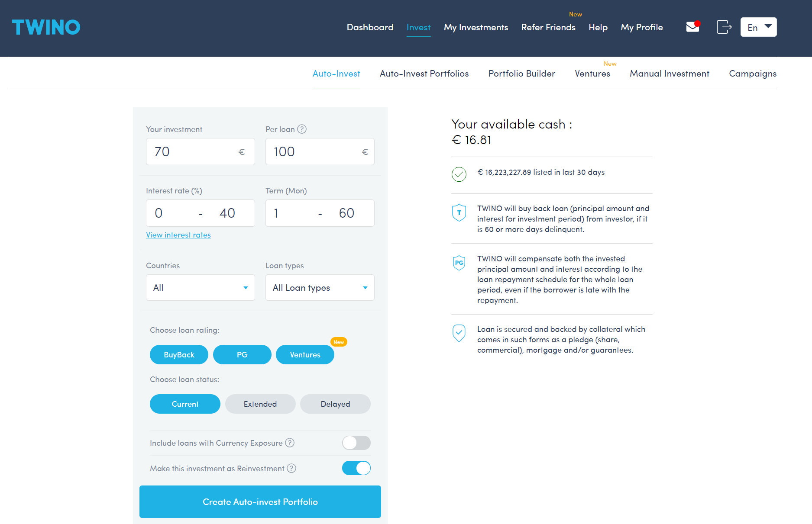Toggle Include loans with Currency Exposure
The height and width of the screenshot is (524, 812).
tap(356, 443)
